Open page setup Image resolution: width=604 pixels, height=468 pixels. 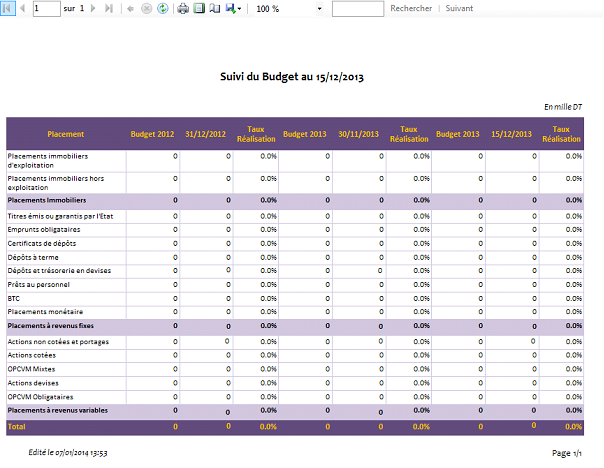click(215, 8)
